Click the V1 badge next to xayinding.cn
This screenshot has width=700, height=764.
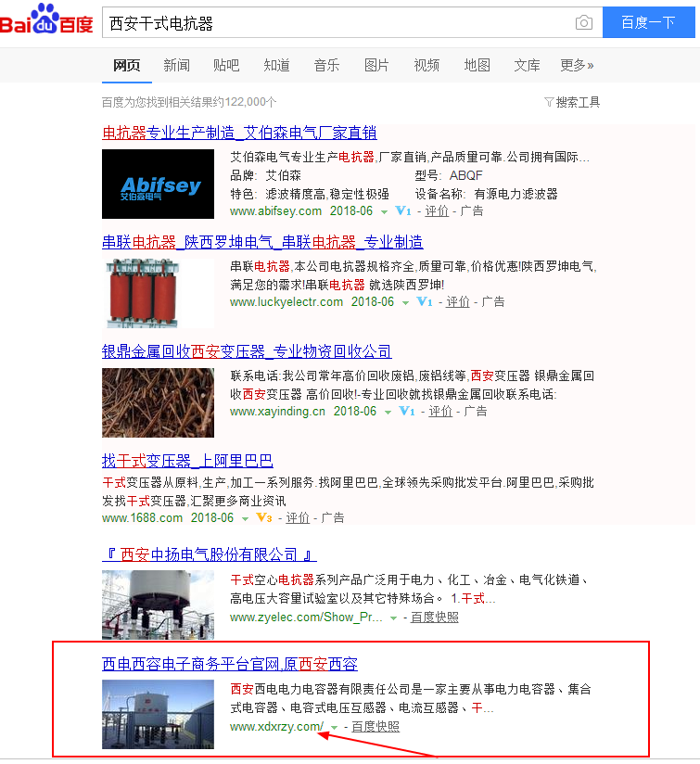tap(406, 412)
